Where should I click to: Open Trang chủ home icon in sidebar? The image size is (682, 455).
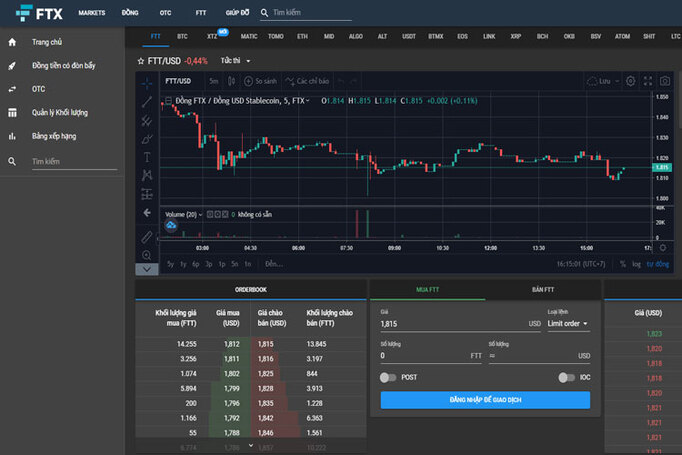click(12, 42)
